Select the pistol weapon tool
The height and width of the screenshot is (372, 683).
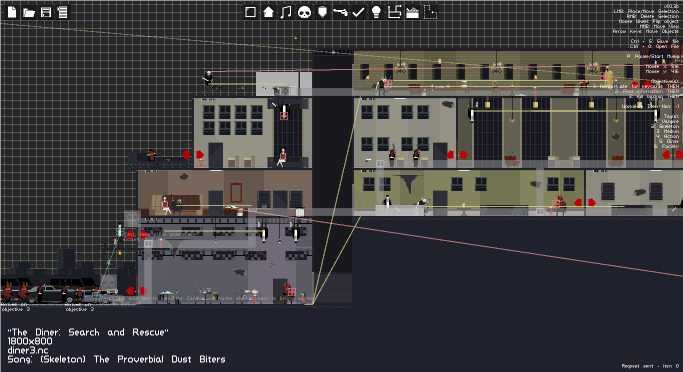(340, 12)
